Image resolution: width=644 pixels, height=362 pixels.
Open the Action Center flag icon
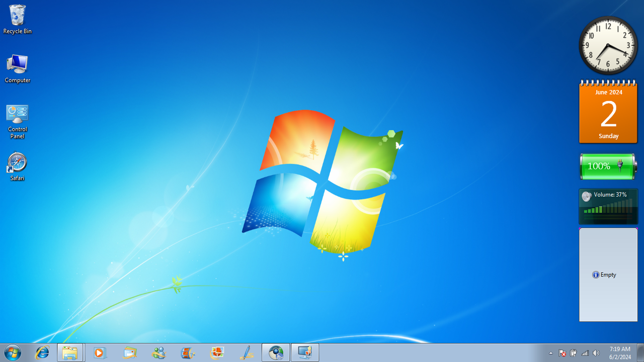[562, 353]
